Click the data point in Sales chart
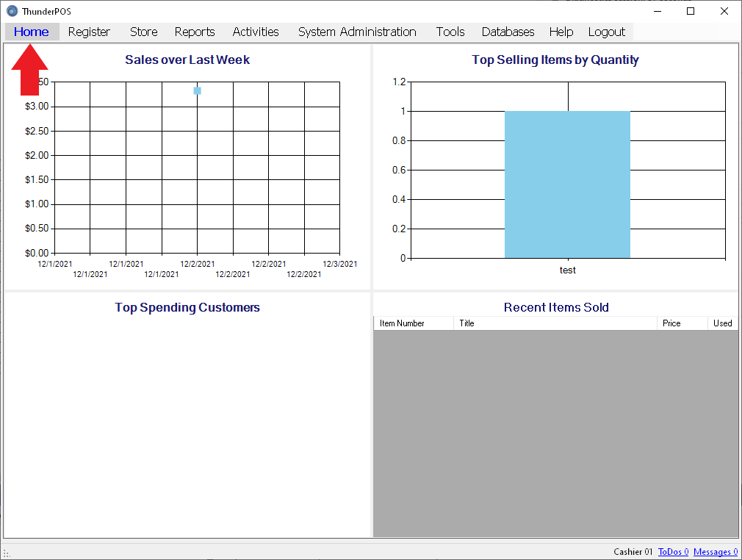The width and height of the screenshot is (742, 560). [x=198, y=90]
